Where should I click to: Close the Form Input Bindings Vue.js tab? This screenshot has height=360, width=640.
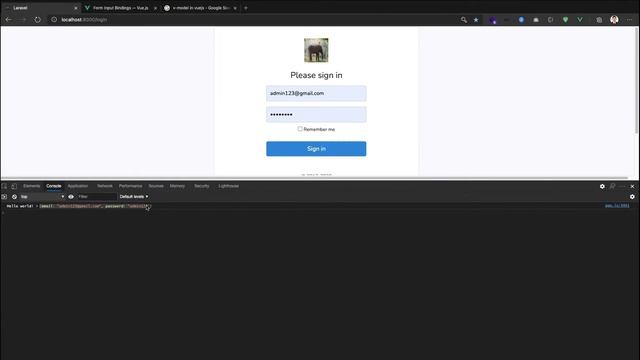(x=155, y=8)
